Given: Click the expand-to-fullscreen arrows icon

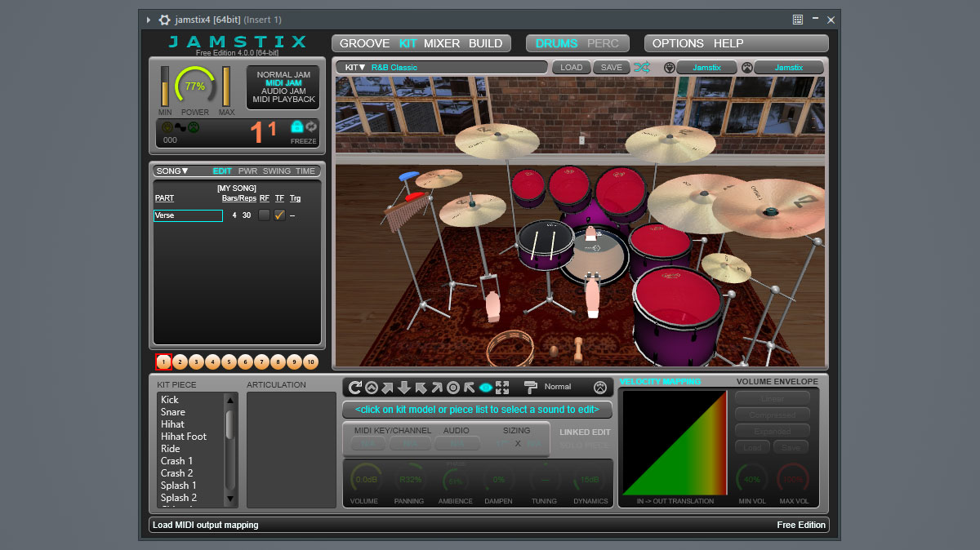Looking at the screenshot, I should pyautogui.click(x=502, y=388).
